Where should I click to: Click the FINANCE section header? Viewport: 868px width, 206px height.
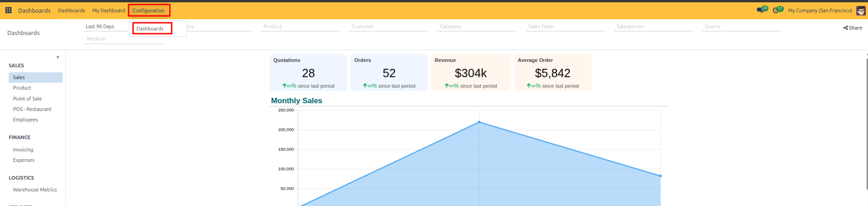point(20,137)
